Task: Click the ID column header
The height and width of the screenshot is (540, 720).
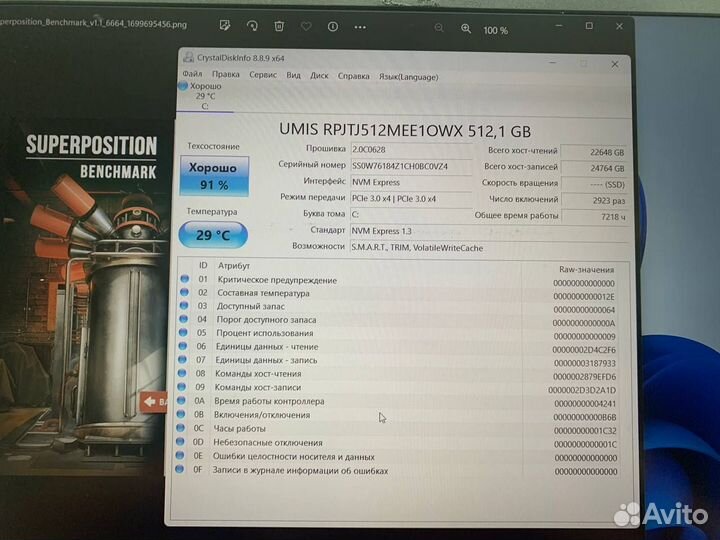Action: click(203, 265)
